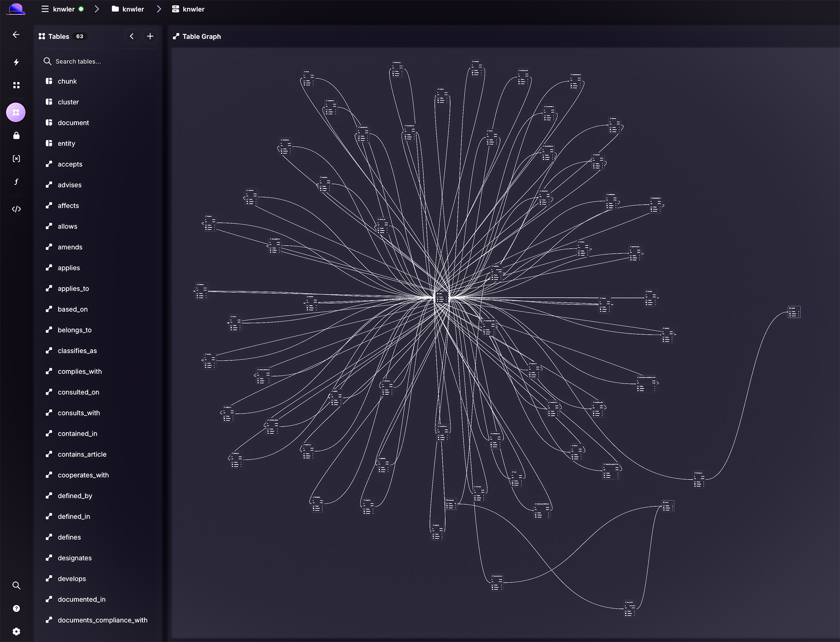The height and width of the screenshot is (642, 840).
Task: Open the bracketed-x parameters icon
Action: click(16, 159)
